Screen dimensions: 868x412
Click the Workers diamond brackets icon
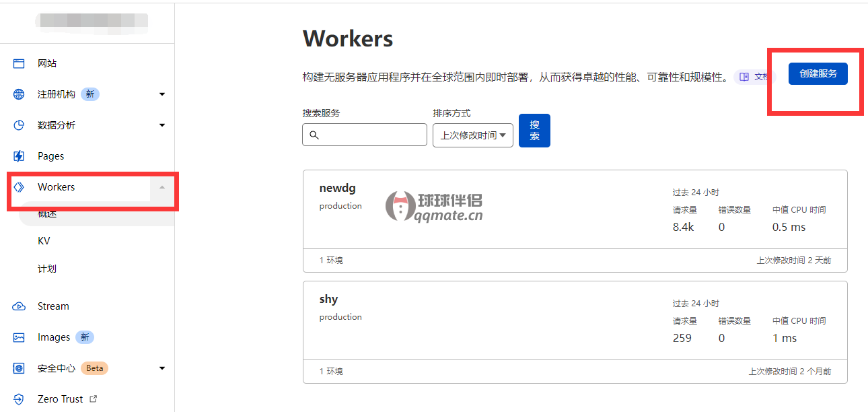click(19, 187)
